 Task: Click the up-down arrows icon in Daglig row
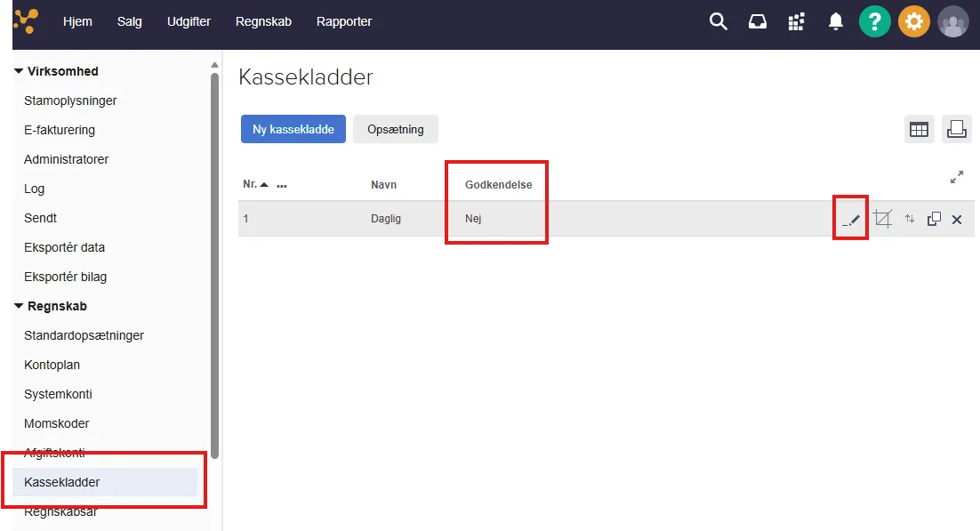pos(910,219)
